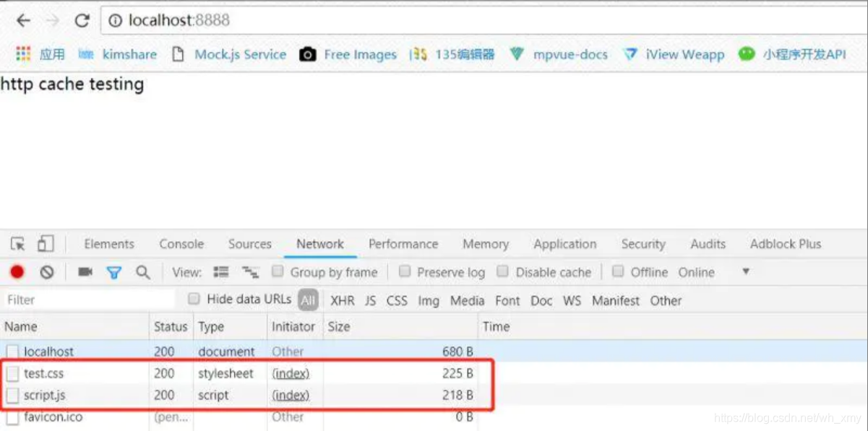The height and width of the screenshot is (431, 868).
Task: Toggle the device toolbar icon
Action: [46, 244]
